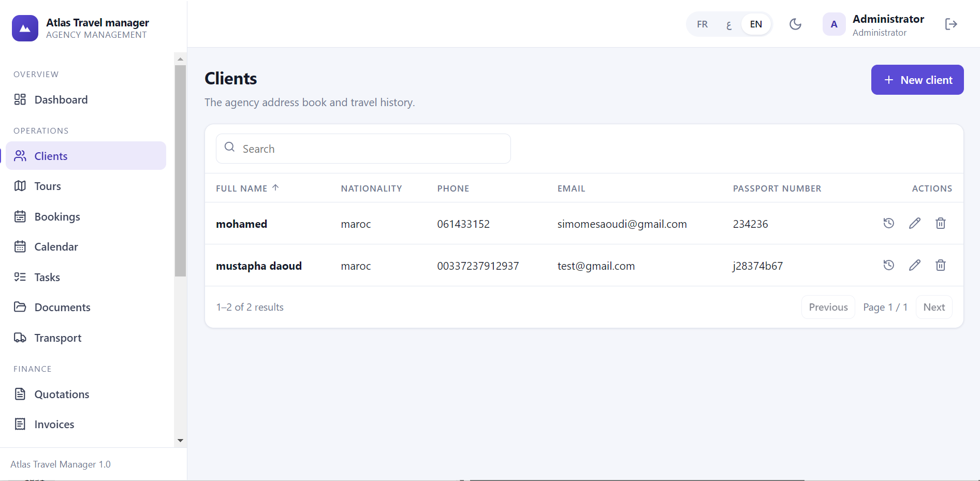Viewport: 980px width, 481px height.
Task: Switch language to EN
Action: click(x=756, y=24)
